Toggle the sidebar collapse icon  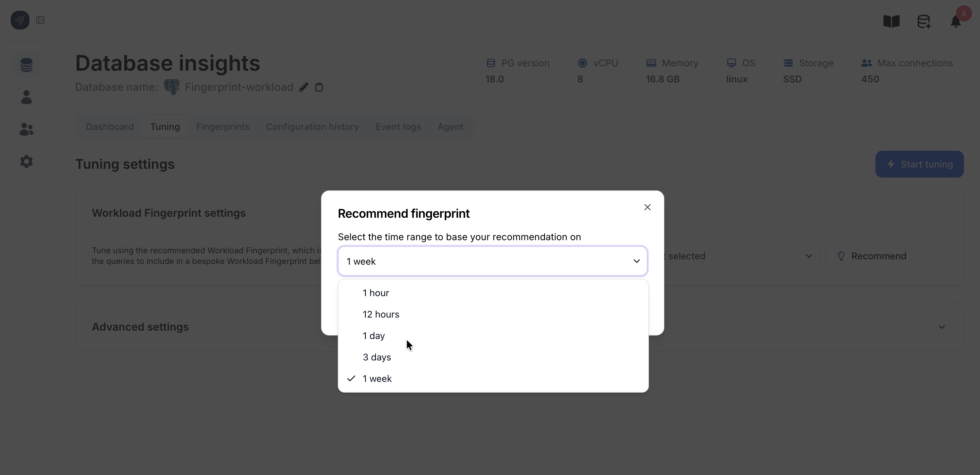point(40,20)
